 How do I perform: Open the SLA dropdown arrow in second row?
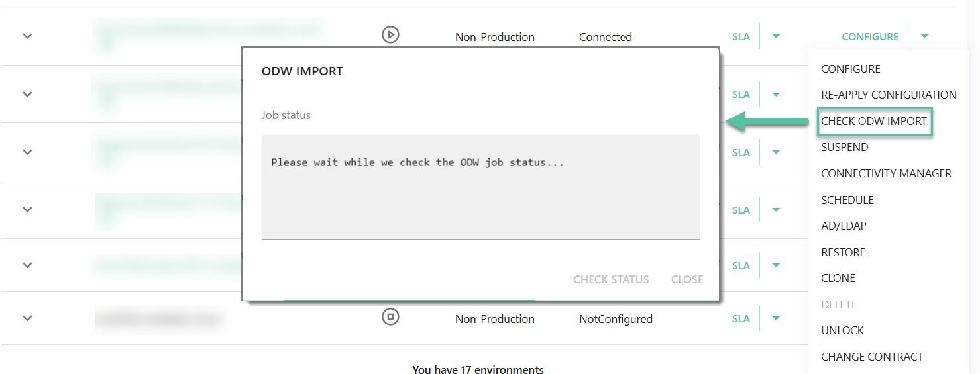click(776, 94)
